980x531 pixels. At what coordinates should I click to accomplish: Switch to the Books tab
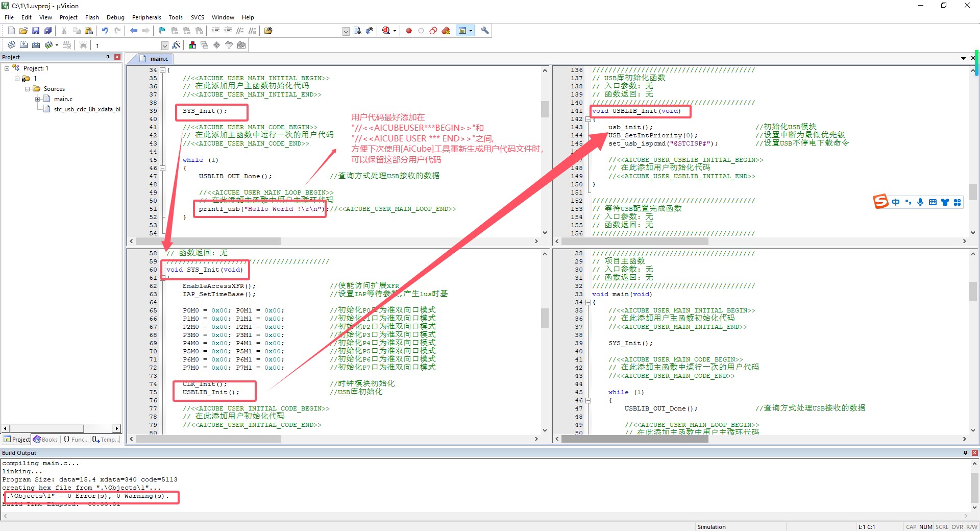click(x=45, y=440)
